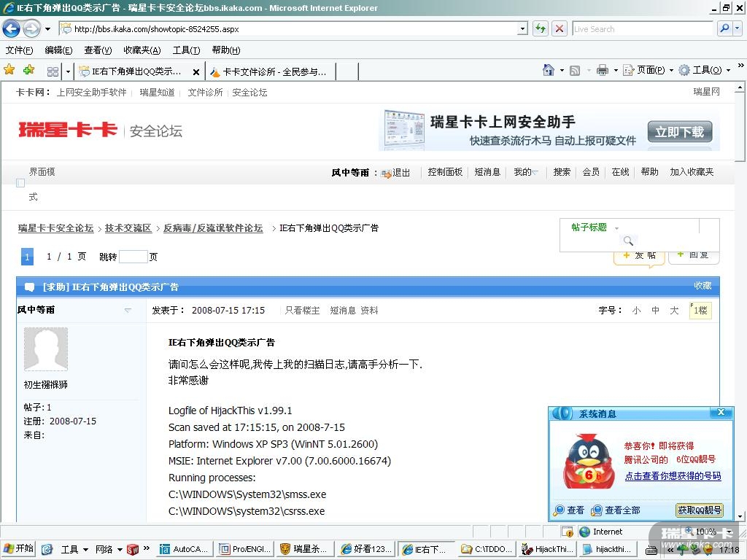
Task: Stop loading with the red X icon
Action: 560,29
